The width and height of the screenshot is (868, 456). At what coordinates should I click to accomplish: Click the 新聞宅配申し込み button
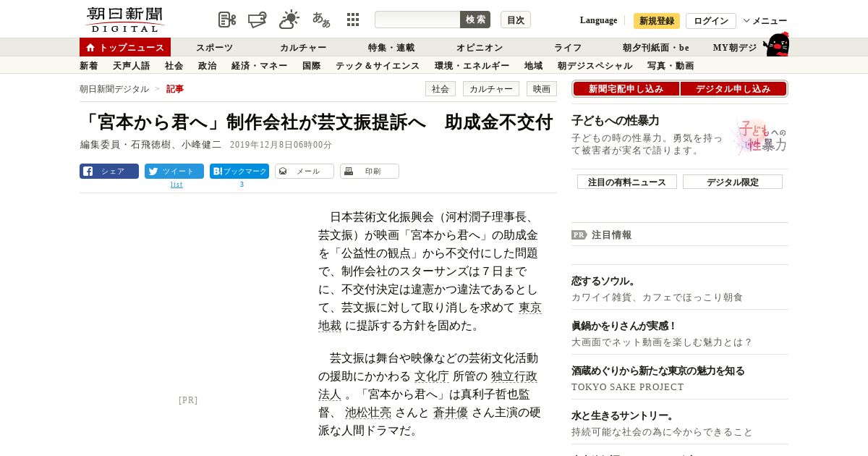tap(626, 89)
